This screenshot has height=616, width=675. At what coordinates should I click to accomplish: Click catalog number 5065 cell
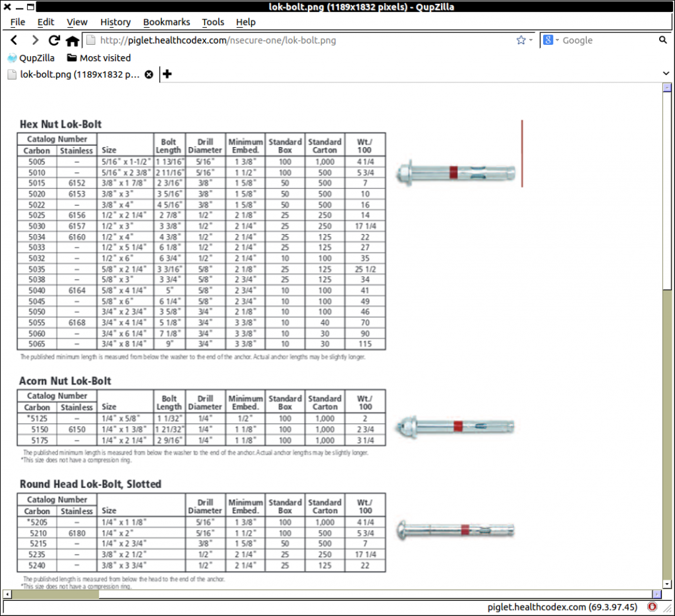pyautogui.click(x=37, y=344)
